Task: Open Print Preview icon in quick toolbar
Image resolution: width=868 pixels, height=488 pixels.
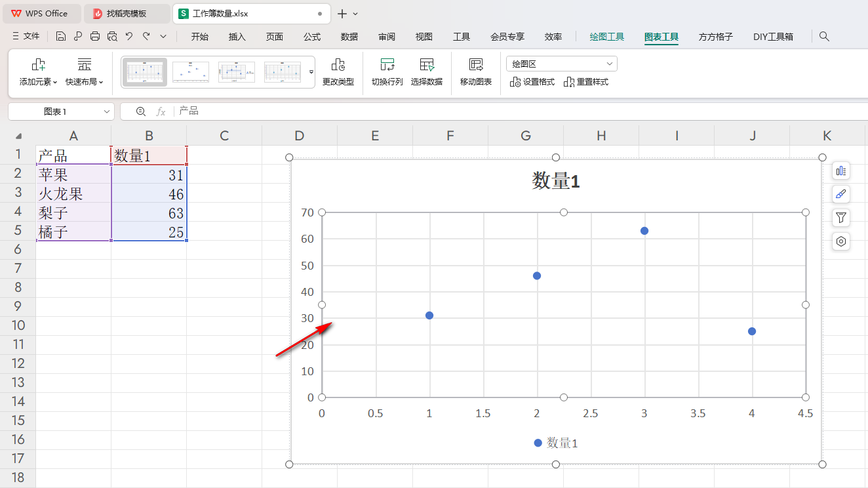Action: pyautogui.click(x=112, y=37)
